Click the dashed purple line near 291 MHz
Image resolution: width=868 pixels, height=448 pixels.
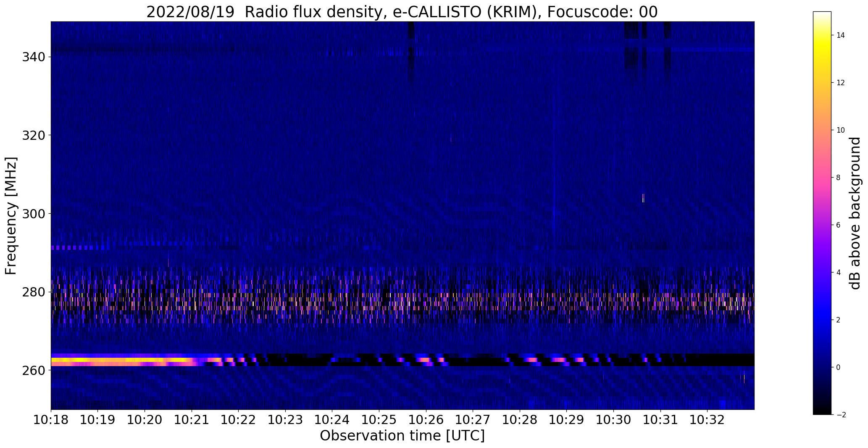81,248
